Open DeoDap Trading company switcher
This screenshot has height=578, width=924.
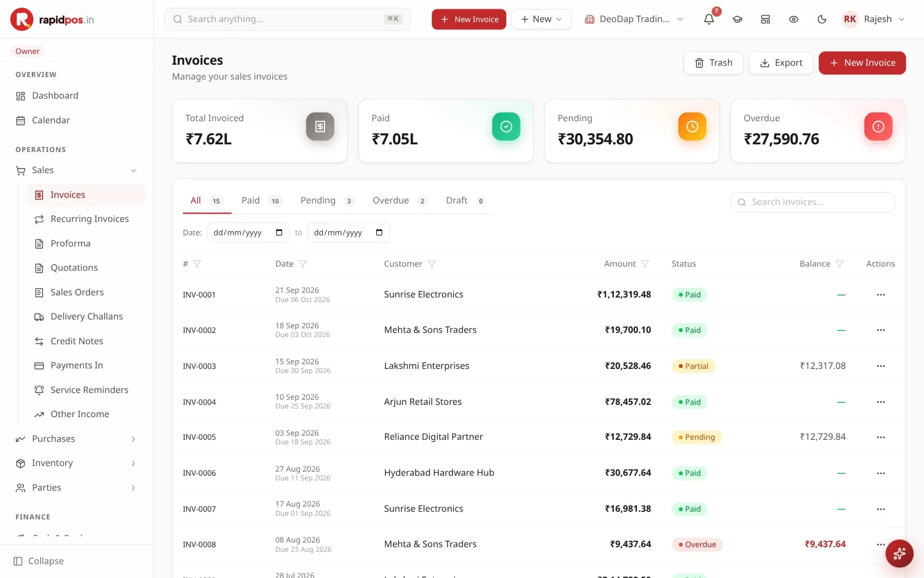coord(634,19)
